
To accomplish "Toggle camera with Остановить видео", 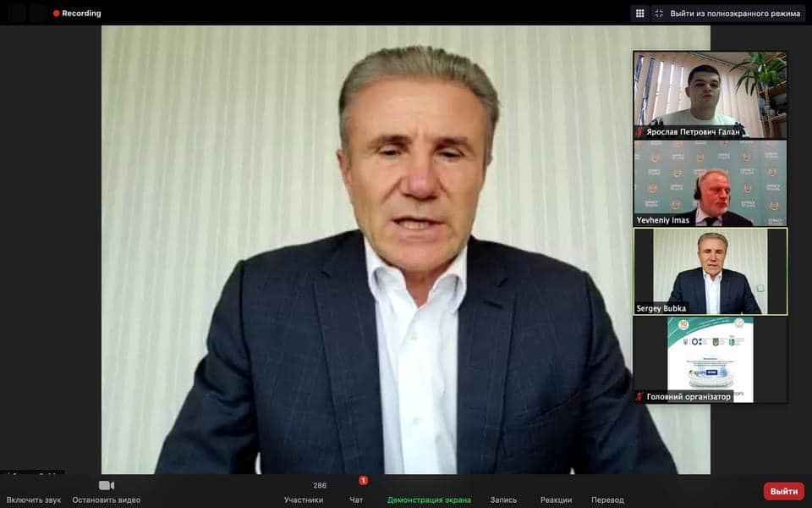I will click(x=106, y=491).
